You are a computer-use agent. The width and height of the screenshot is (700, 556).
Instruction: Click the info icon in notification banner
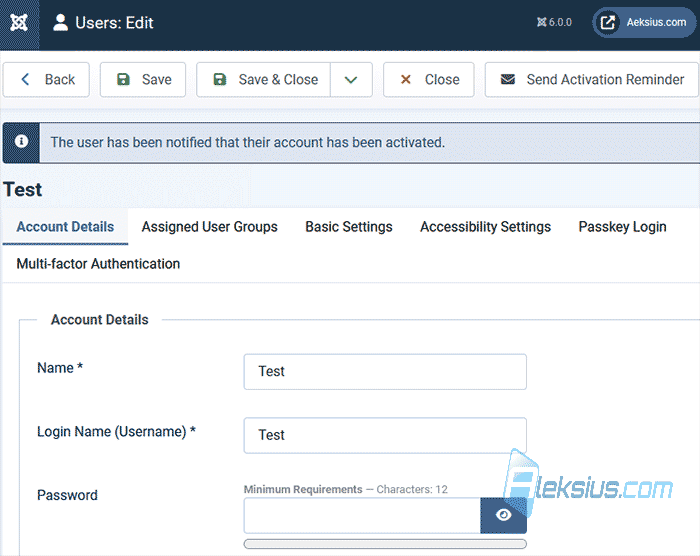pyautogui.click(x=21, y=142)
